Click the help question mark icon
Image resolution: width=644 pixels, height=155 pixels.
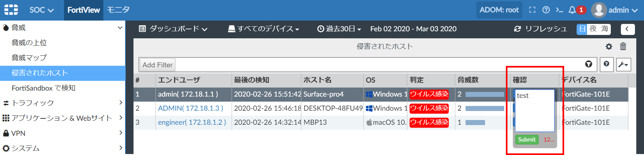tap(546, 10)
